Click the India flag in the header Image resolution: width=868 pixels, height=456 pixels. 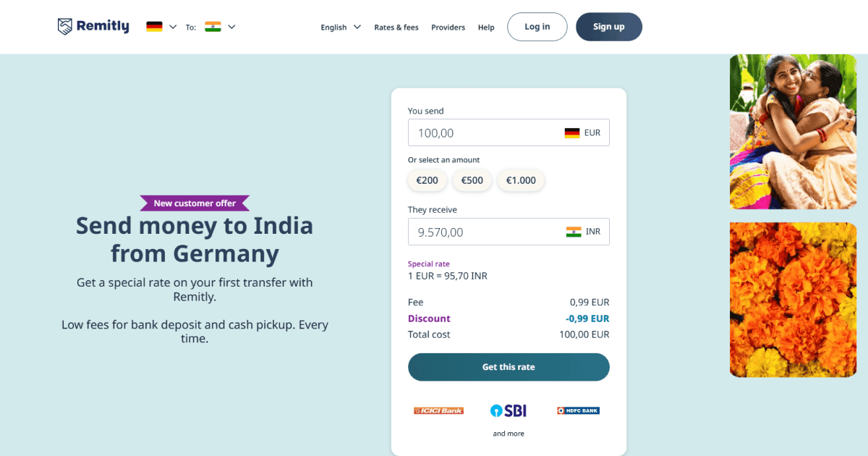(x=213, y=27)
